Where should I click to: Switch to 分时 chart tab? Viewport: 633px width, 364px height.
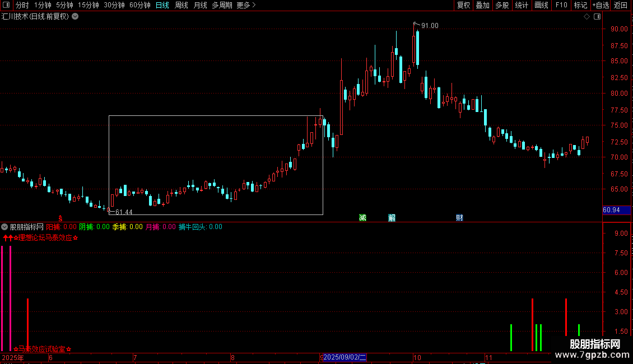[22, 5]
